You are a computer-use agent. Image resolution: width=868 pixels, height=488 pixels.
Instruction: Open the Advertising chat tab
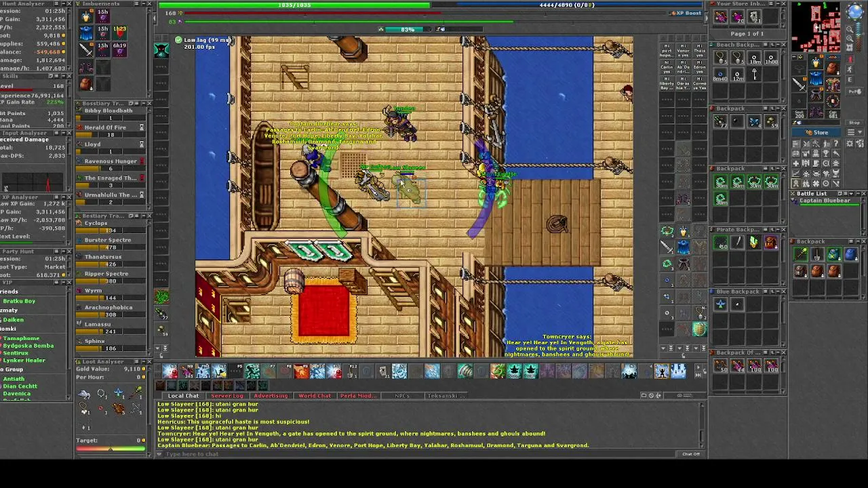point(271,396)
